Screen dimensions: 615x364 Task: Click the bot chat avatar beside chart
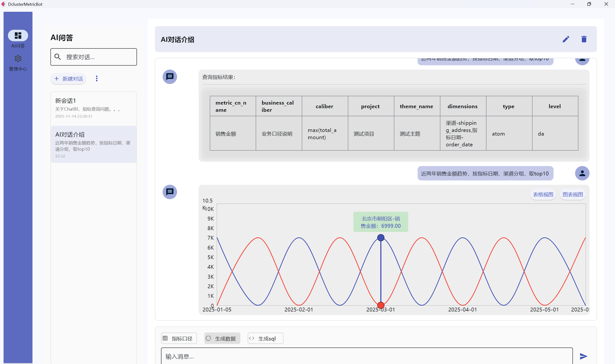tap(170, 192)
